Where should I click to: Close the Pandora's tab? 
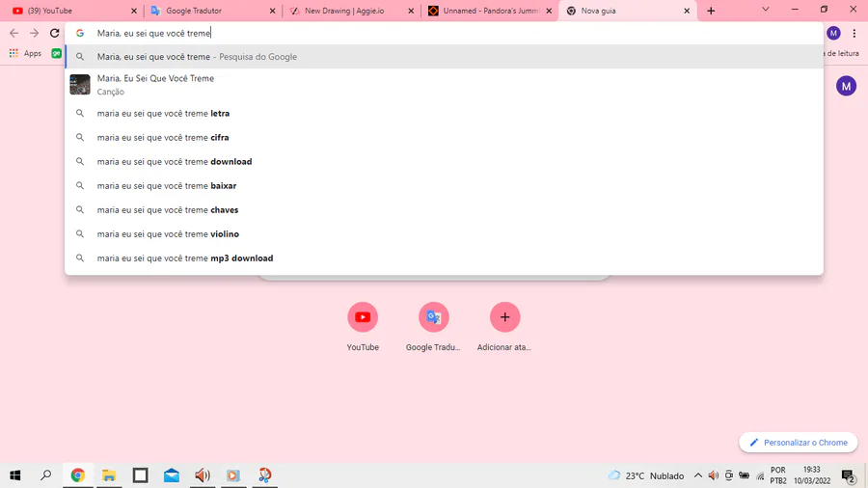click(549, 11)
